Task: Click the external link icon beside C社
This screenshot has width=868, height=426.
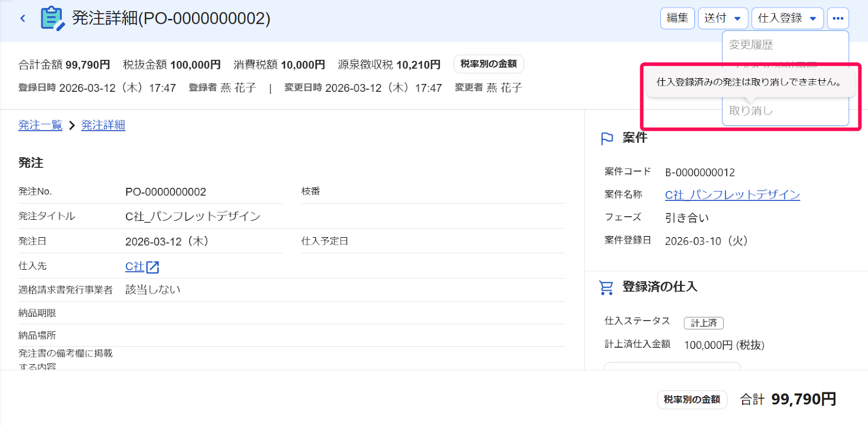Action: [x=153, y=267]
